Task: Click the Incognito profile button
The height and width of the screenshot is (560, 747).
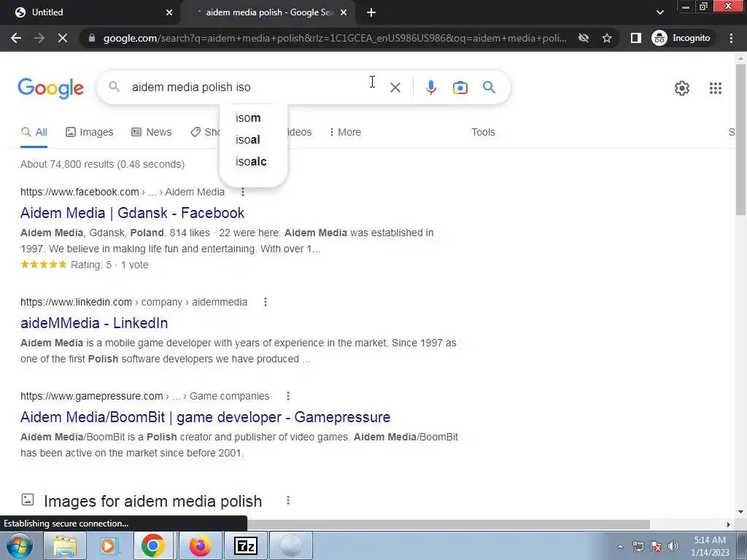Action: [681, 38]
